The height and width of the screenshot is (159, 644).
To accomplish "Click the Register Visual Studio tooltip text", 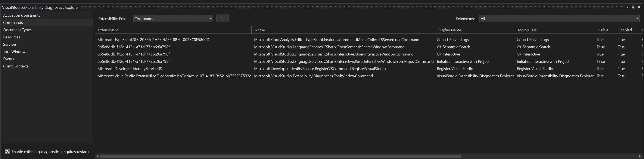I will coord(535,69).
